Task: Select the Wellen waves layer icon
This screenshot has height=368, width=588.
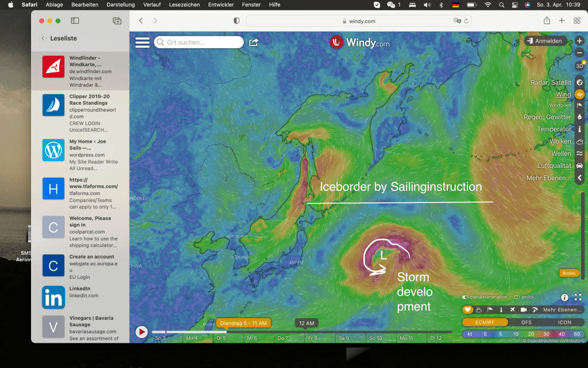Action: click(579, 154)
